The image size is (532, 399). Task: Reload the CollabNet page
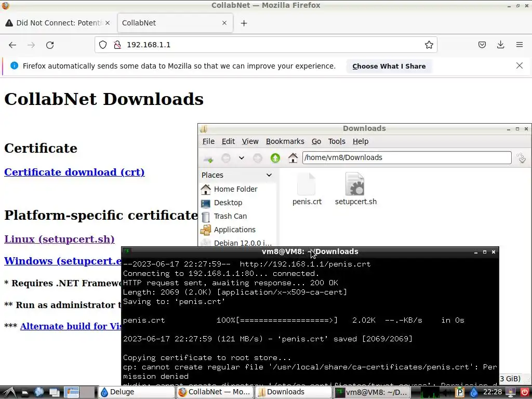[50, 45]
